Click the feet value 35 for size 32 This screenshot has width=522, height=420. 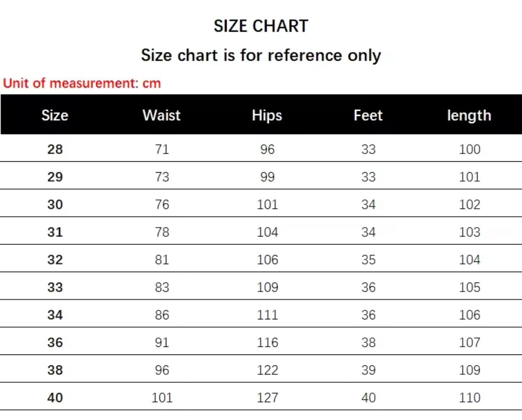(368, 260)
